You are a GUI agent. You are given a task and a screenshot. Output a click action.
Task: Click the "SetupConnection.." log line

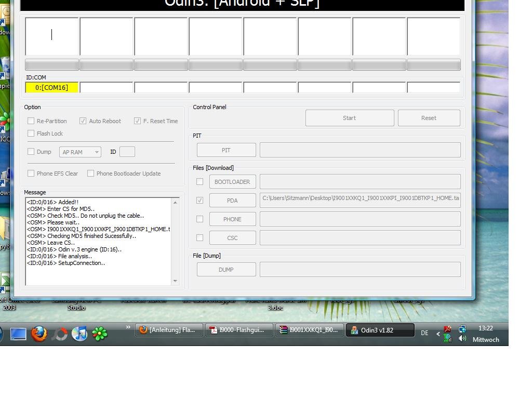tap(66, 263)
